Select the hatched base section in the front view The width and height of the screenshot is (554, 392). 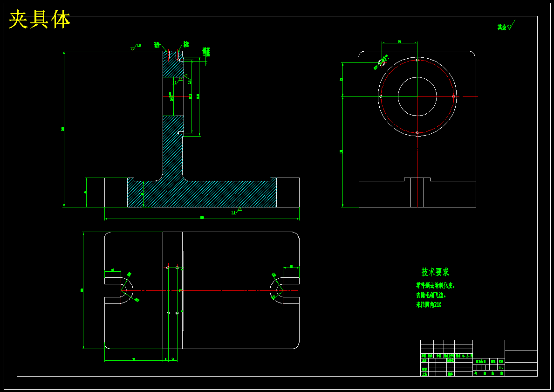202,194
